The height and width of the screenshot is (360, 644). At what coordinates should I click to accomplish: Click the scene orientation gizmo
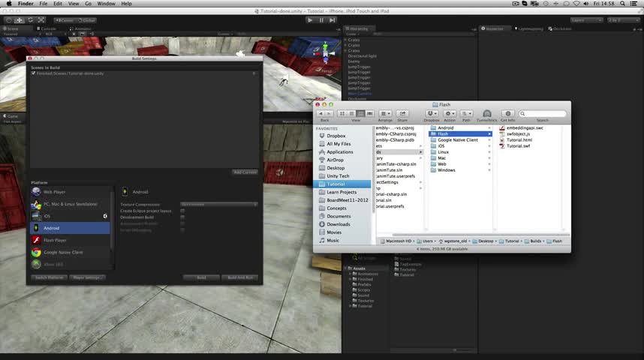[x=325, y=53]
